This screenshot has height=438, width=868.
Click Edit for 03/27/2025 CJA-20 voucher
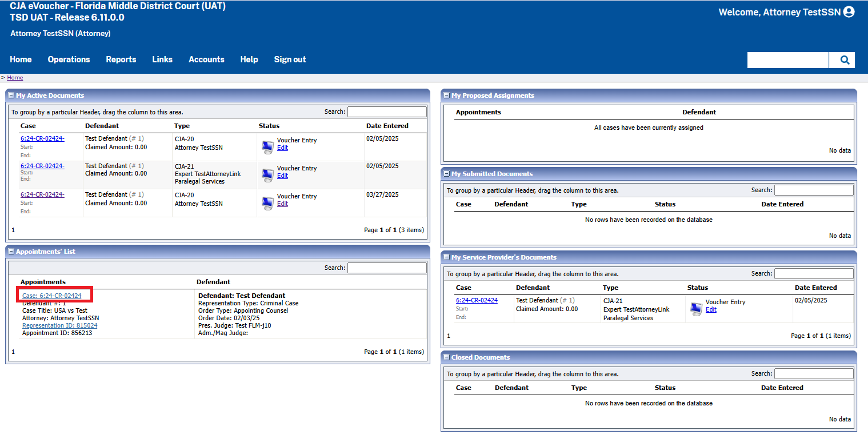pos(282,204)
